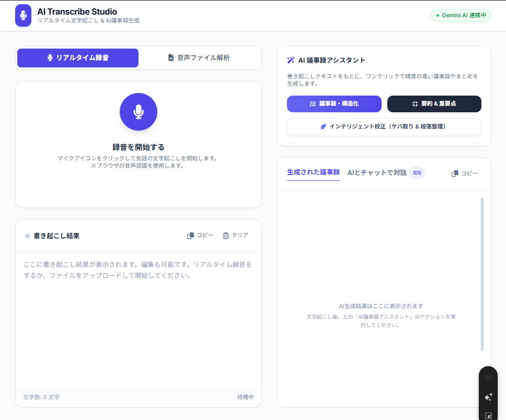Click the 書き起こし結果 heading

point(56,236)
